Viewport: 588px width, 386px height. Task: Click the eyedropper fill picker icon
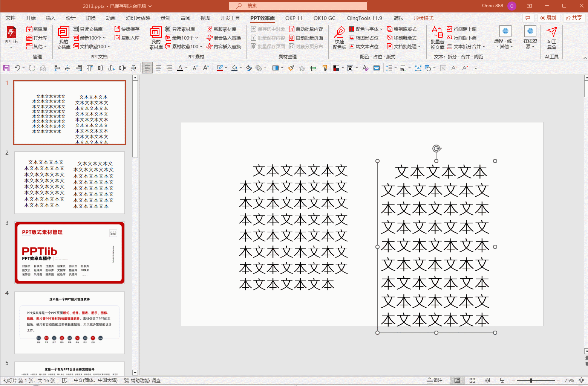coord(249,68)
